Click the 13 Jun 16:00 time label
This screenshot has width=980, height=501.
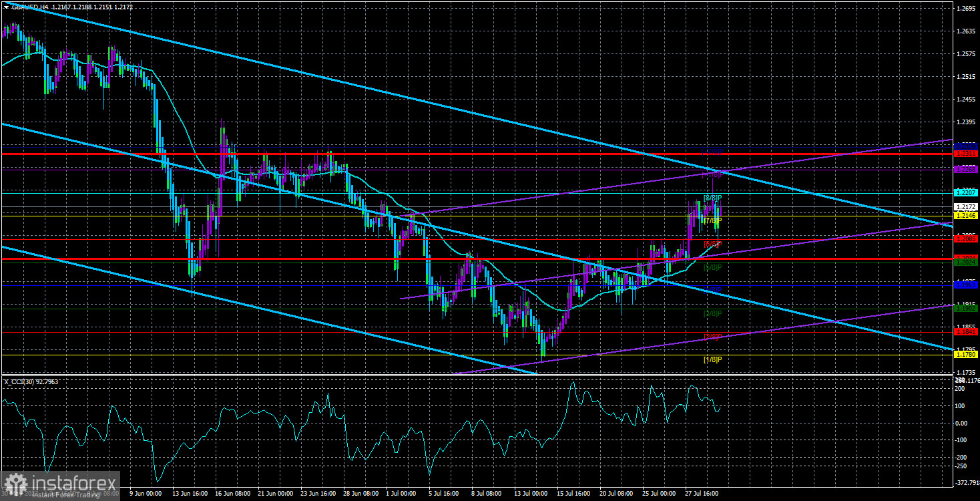190,494
